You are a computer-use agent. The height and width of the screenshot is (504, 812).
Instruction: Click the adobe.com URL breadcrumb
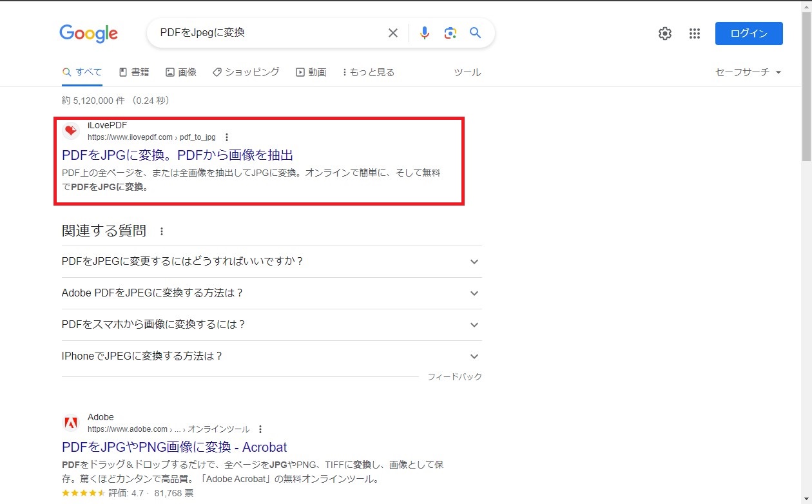coord(168,429)
